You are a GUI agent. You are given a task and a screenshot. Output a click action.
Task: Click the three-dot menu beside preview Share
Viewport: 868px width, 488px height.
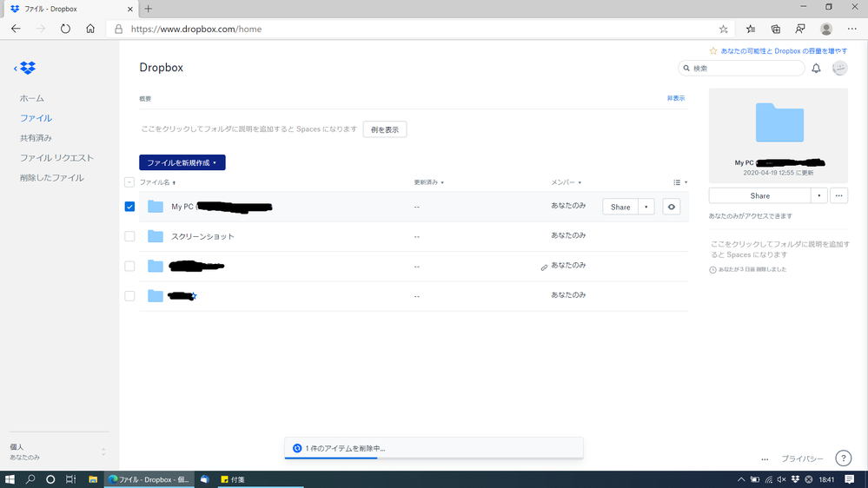point(839,195)
